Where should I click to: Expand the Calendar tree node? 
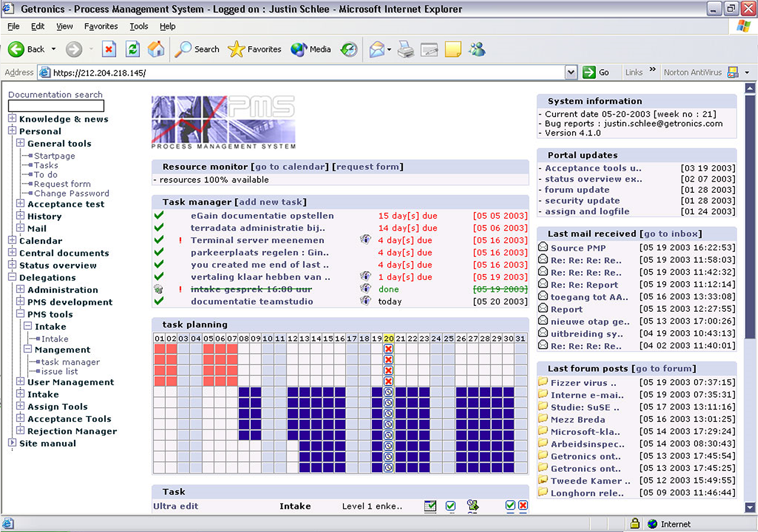12,240
